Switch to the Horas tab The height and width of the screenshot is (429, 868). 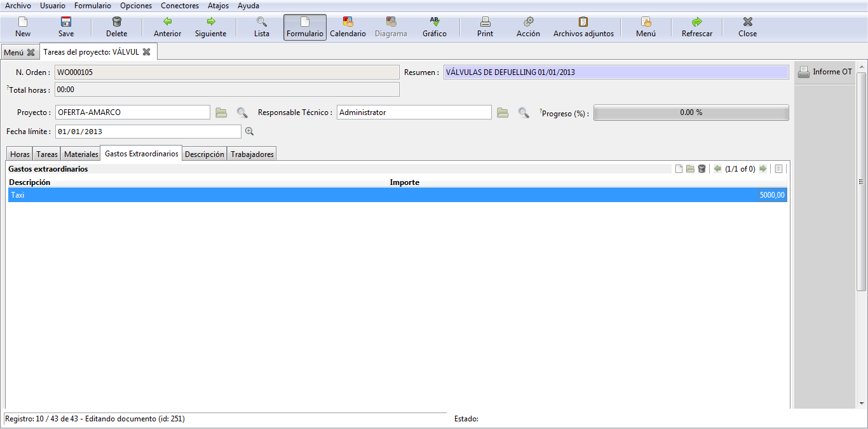click(20, 154)
